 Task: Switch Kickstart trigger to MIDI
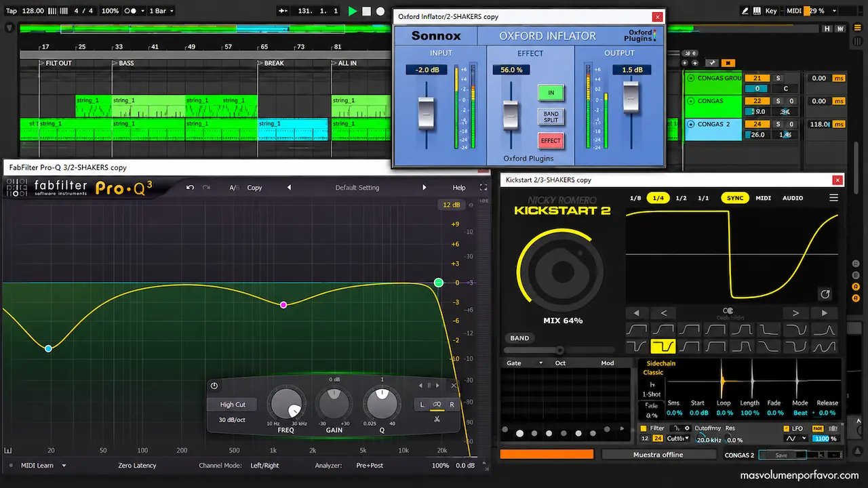pos(764,198)
